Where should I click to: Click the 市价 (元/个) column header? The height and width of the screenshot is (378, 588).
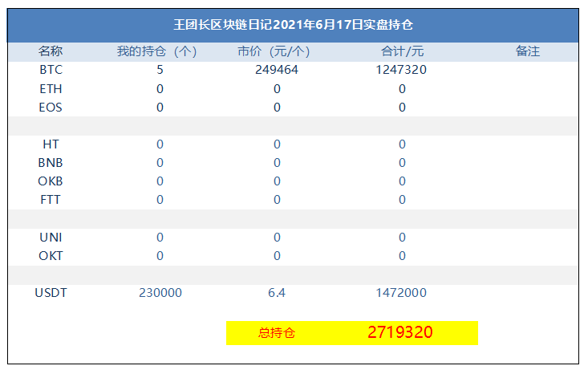[274, 51]
